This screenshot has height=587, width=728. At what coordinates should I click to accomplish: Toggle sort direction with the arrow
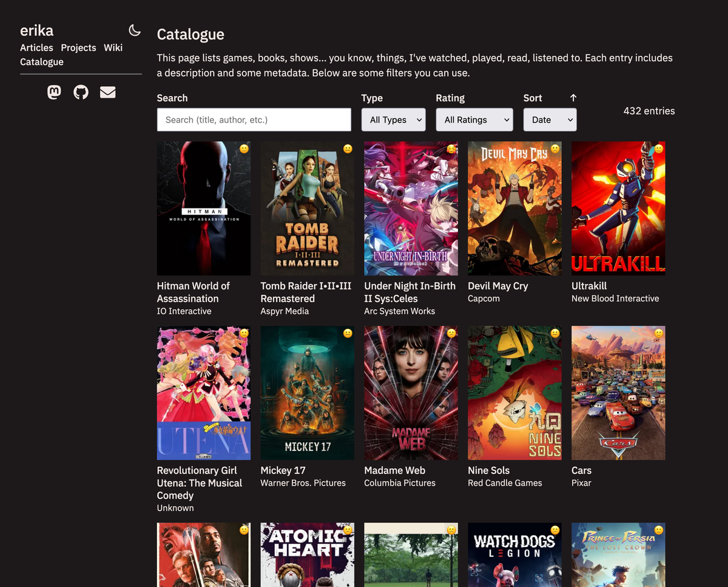click(x=573, y=98)
